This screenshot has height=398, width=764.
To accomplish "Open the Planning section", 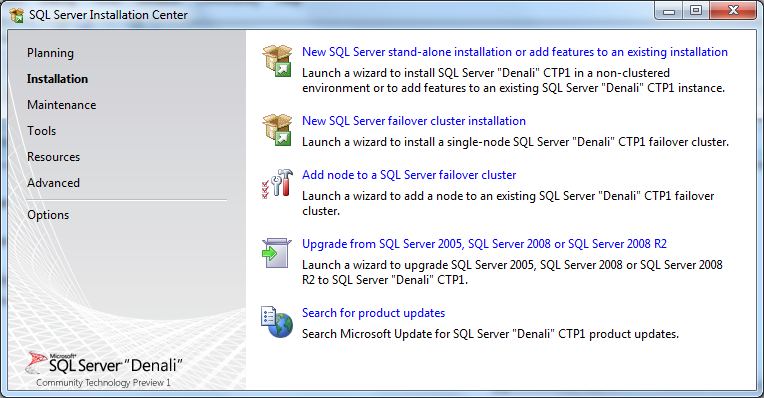I will (50, 53).
